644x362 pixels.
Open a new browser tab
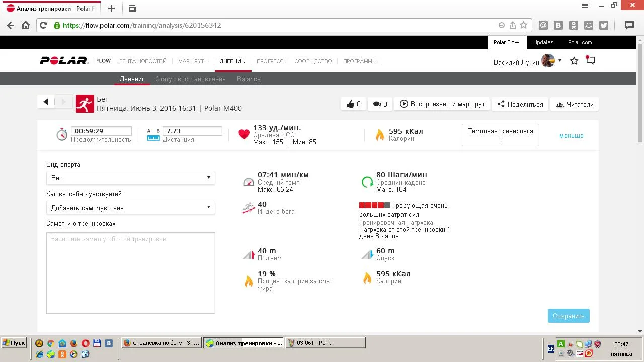[112, 8]
